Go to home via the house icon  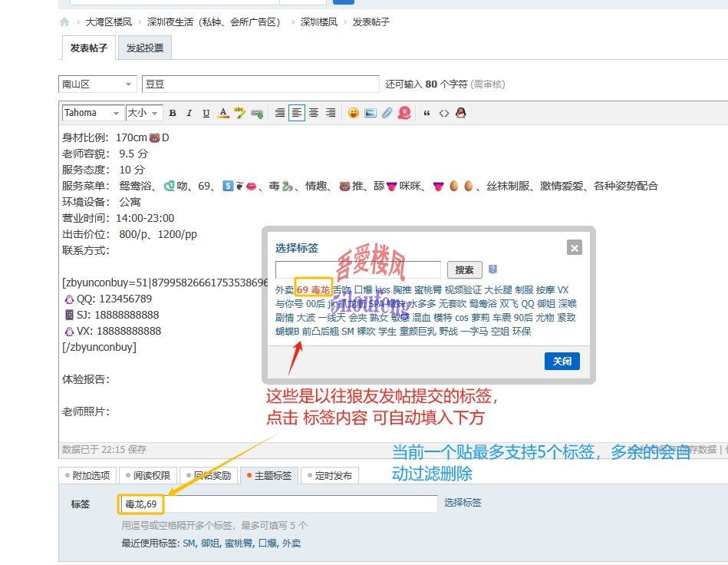[x=64, y=21]
